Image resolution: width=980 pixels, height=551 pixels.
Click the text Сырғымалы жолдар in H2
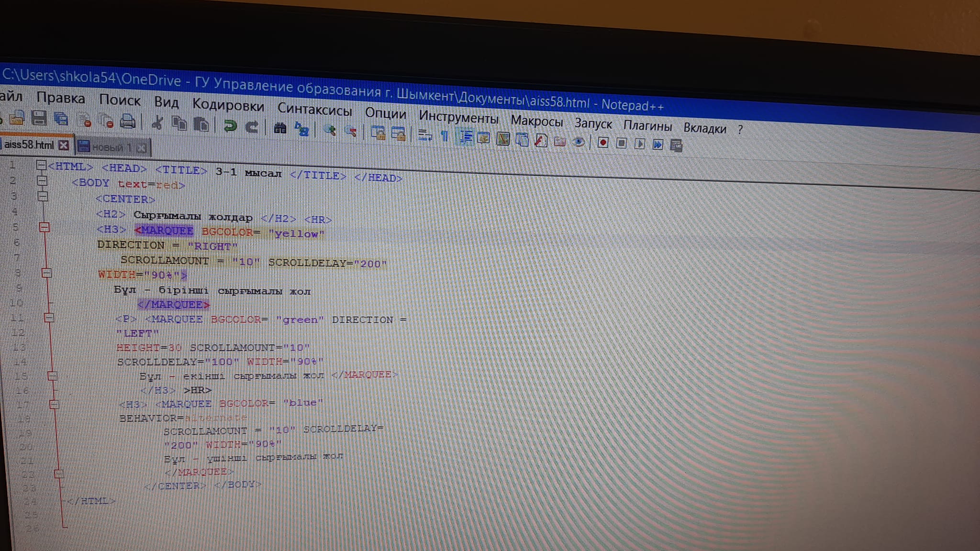pos(193,217)
